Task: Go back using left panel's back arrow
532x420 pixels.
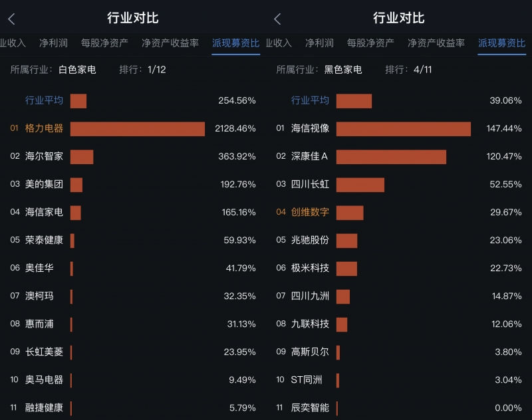Action: (11, 19)
